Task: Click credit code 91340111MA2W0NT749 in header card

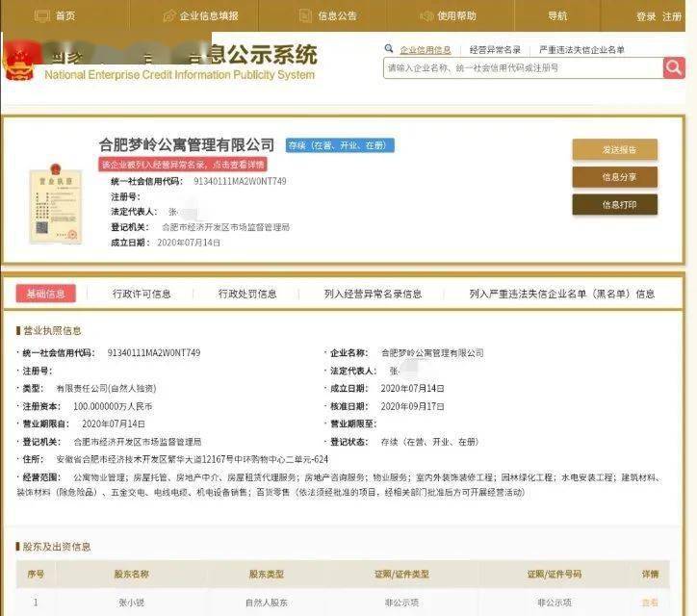Action: [x=240, y=181]
